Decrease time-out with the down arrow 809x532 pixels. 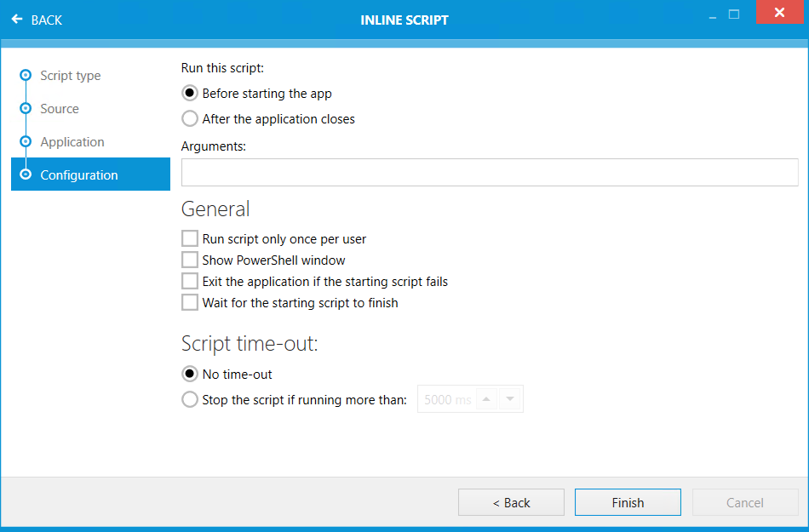coord(510,399)
